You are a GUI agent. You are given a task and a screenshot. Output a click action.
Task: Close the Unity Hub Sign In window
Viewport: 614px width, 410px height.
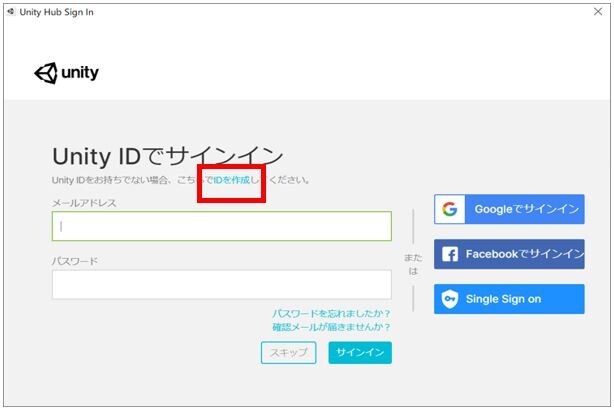(x=598, y=12)
